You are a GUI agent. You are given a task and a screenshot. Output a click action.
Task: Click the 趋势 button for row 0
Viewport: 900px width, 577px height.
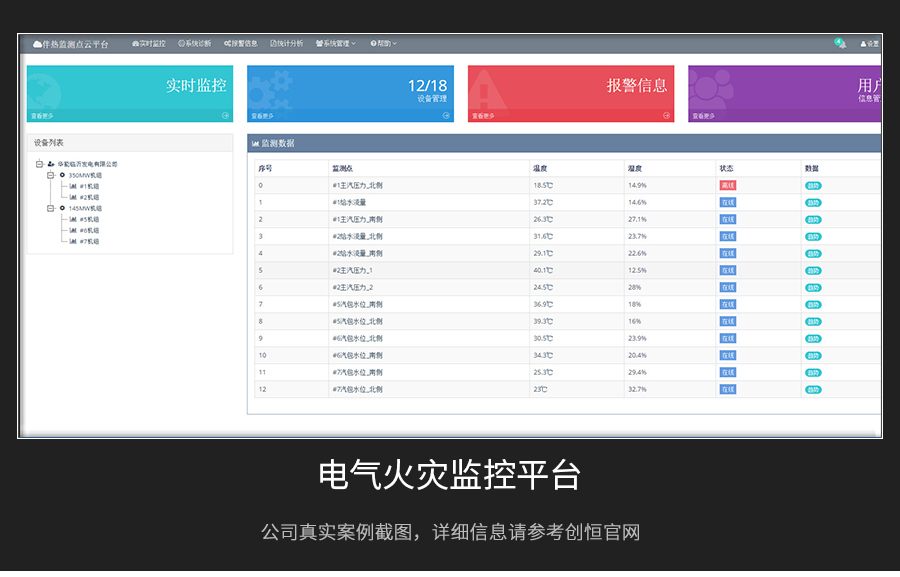(x=813, y=185)
